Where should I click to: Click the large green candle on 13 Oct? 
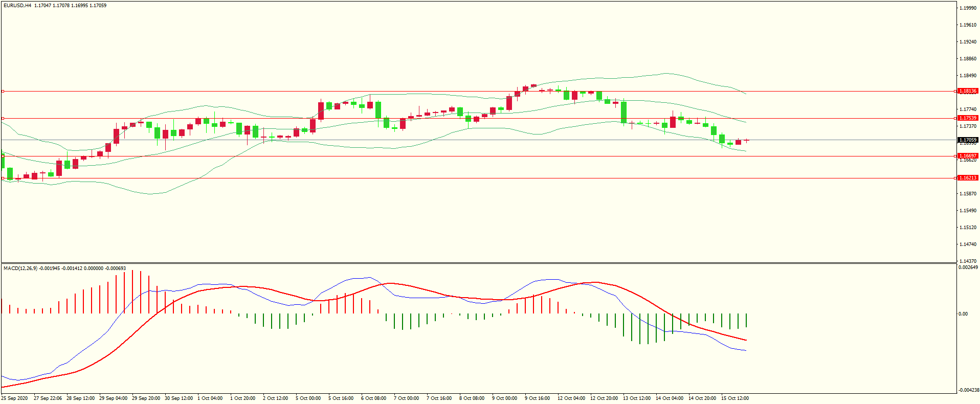click(623, 113)
